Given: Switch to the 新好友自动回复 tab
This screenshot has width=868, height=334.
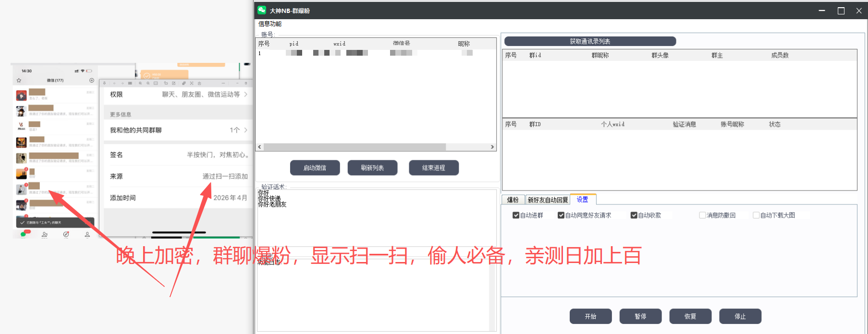Looking at the screenshot, I should 548,200.
